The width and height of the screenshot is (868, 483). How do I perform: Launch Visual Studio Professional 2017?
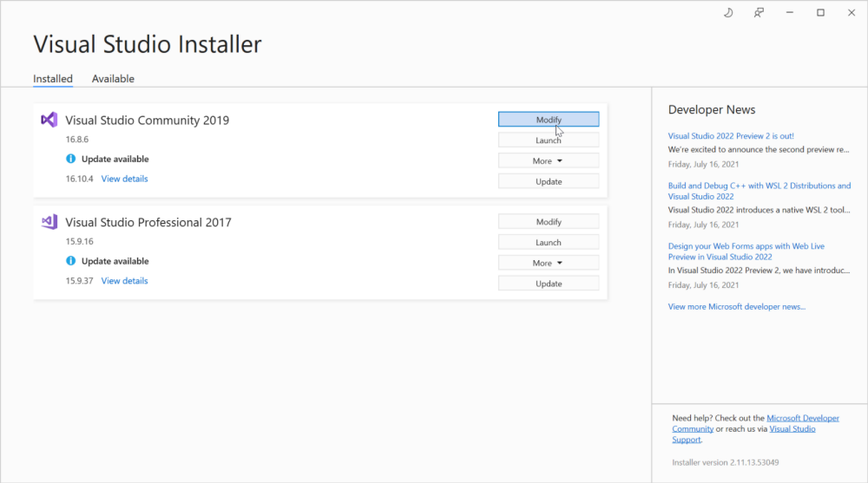click(x=549, y=242)
